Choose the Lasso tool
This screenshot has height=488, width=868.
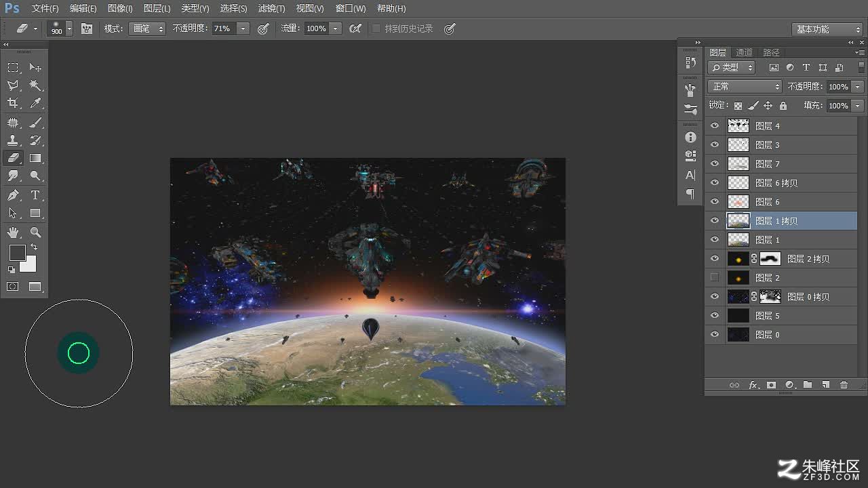pos(13,85)
